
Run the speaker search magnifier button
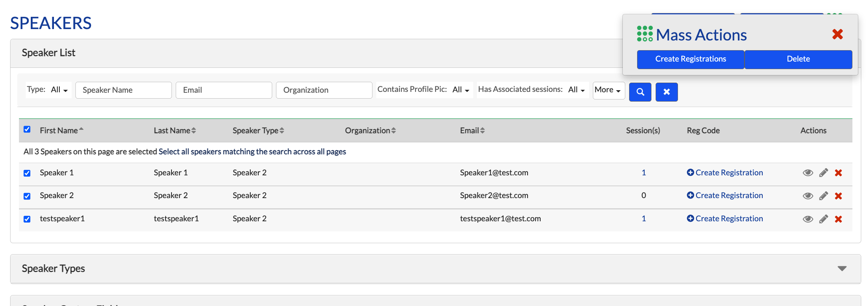pos(640,92)
